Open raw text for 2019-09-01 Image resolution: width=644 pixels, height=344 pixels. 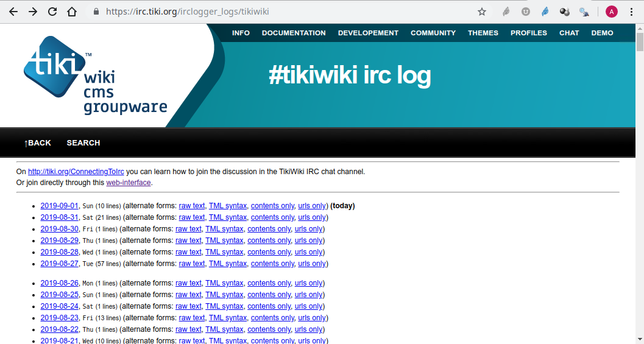(x=192, y=206)
